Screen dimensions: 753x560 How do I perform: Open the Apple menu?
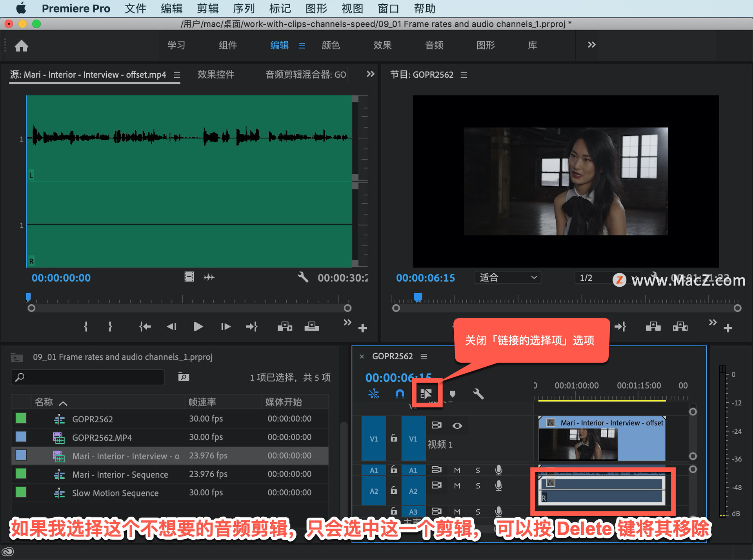21,8
